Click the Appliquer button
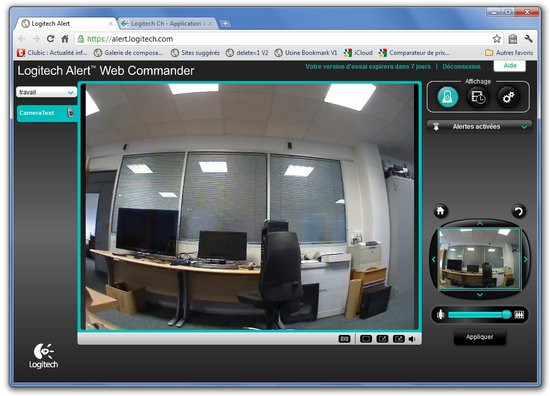Screen dimensions: 550x396 pos(479,337)
